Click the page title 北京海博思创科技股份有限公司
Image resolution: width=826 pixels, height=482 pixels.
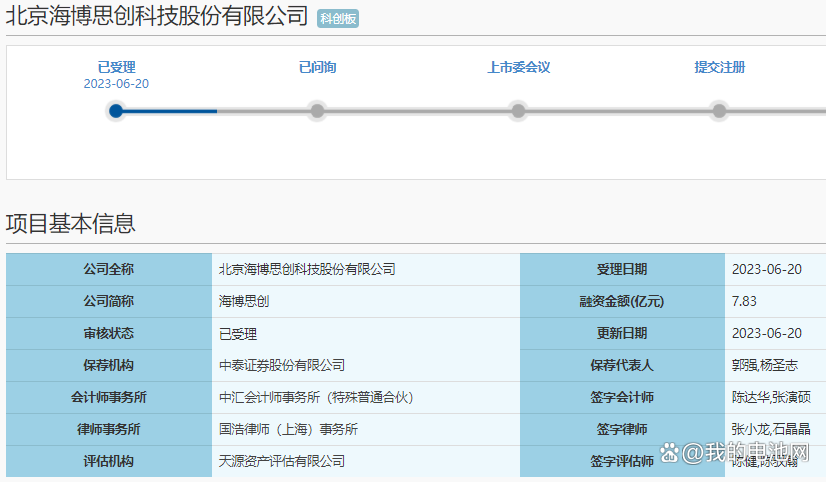157,16
